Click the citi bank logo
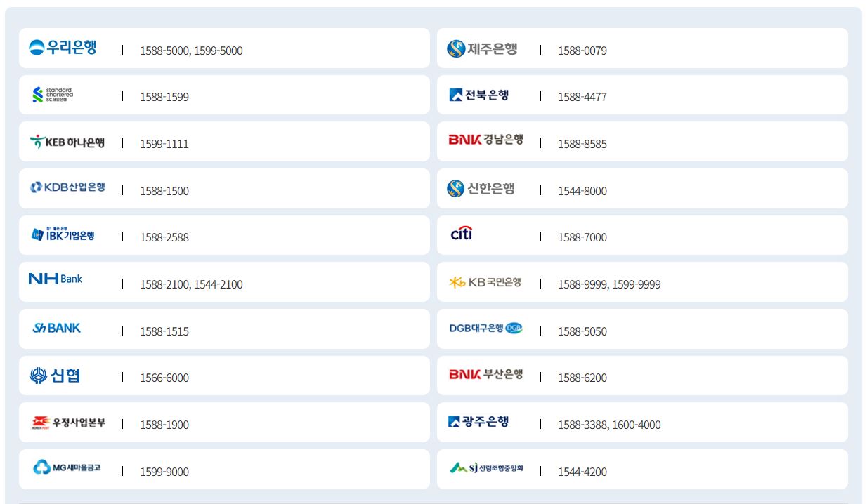Screen dimensions: 867x504 [462, 233]
